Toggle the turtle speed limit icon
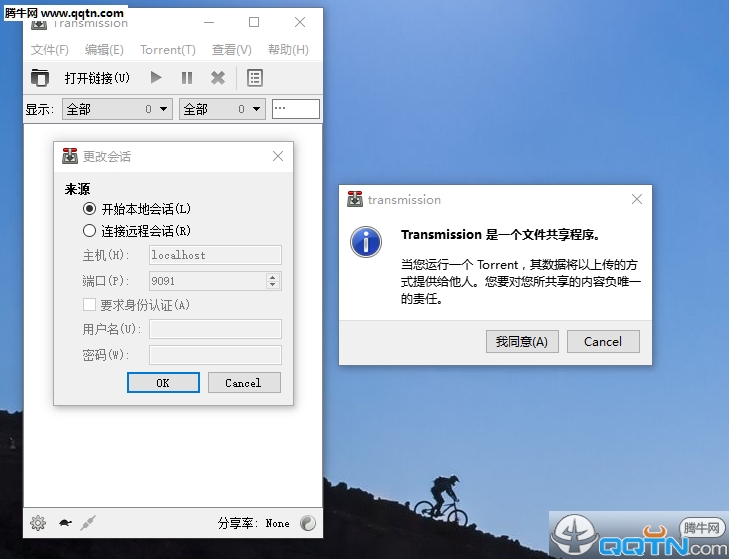Viewport: 729px width, 559px height. tap(66, 523)
